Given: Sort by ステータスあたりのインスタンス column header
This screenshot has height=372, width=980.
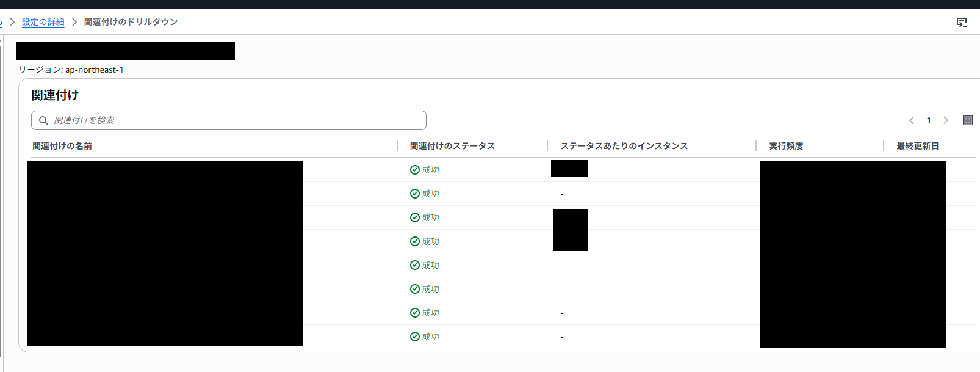Looking at the screenshot, I should 624,146.
